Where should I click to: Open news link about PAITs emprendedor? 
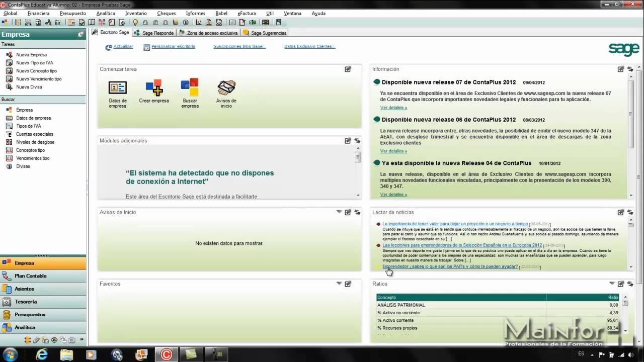click(450, 266)
